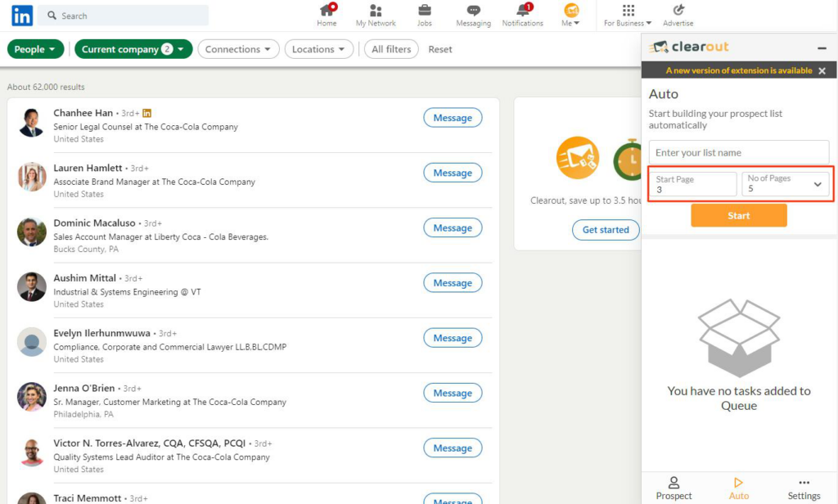
Task: Message Jenna O'Brien
Action: coord(453,393)
